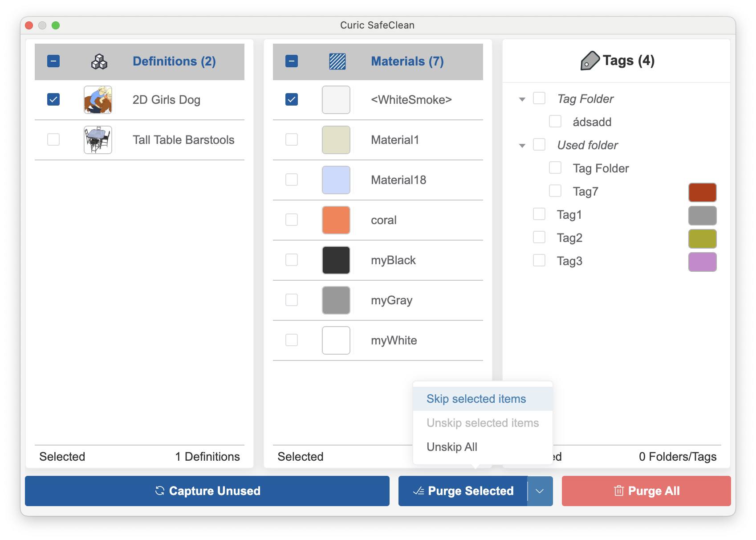756x540 pixels.
Task: Click the myWhite material swatch
Action: point(336,340)
